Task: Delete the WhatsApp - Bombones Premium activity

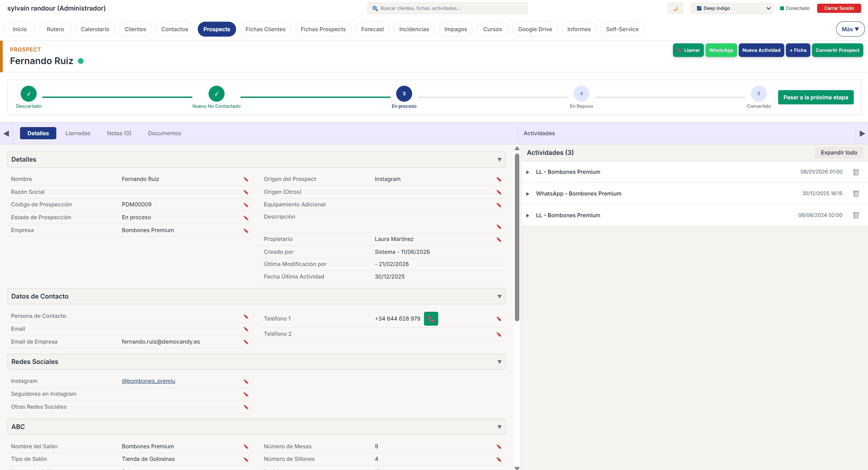Action: 856,193
